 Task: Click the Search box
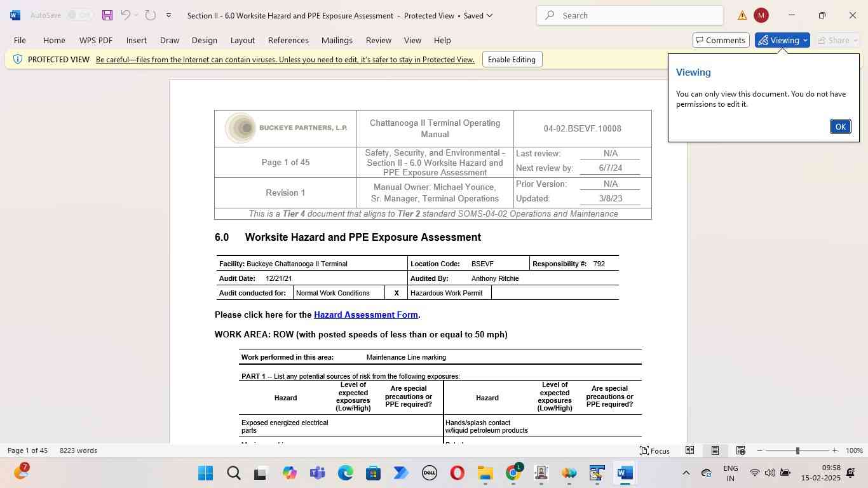click(x=630, y=15)
